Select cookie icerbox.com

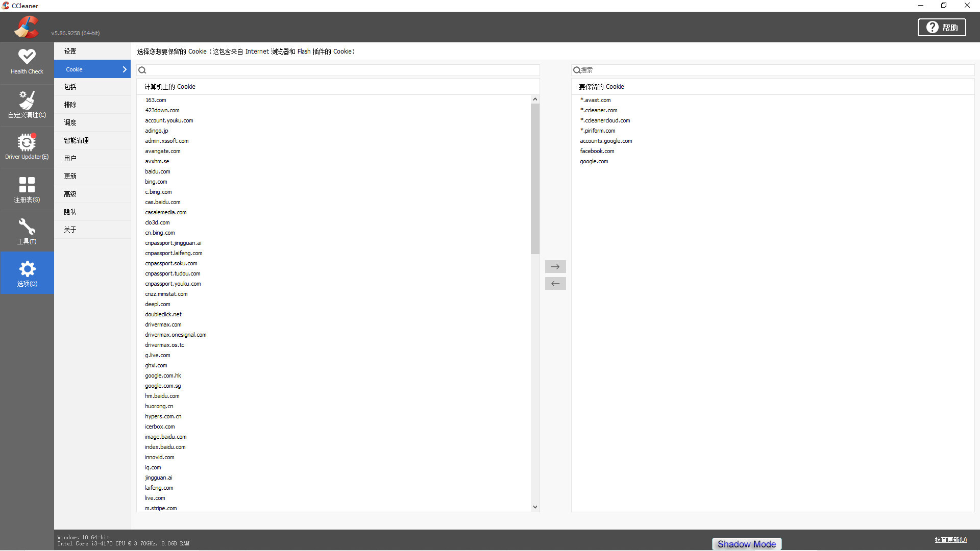pyautogui.click(x=160, y=427)
